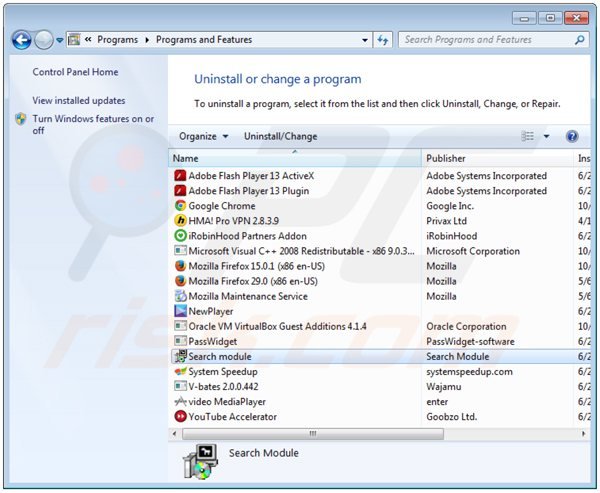Click the Control Panel icon in address bar
This screenshot has width=600, height=493.
coord(74,39)
